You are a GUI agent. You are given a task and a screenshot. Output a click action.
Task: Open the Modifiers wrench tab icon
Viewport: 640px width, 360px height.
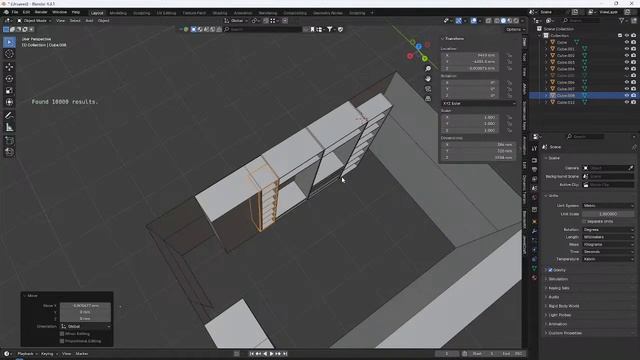click(x=534, y=231)
